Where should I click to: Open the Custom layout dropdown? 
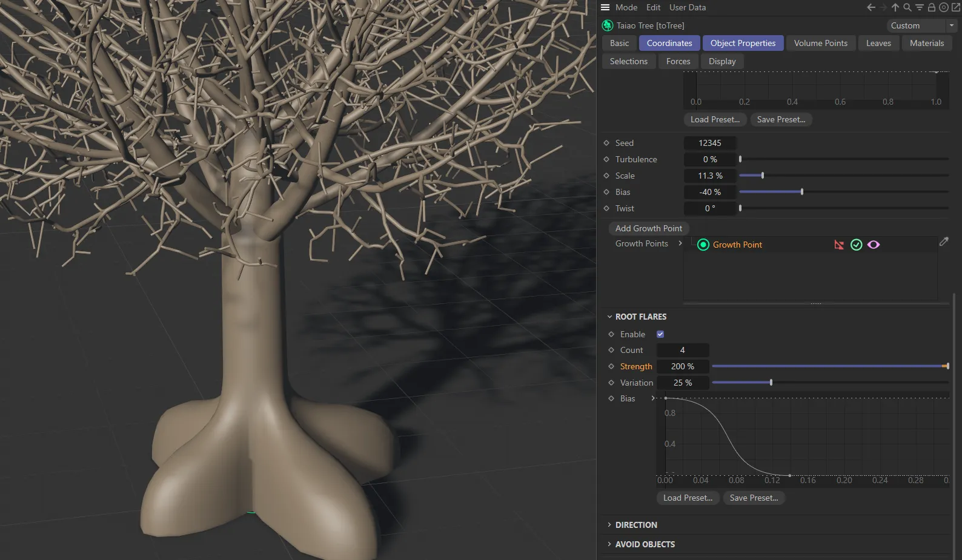921,25
